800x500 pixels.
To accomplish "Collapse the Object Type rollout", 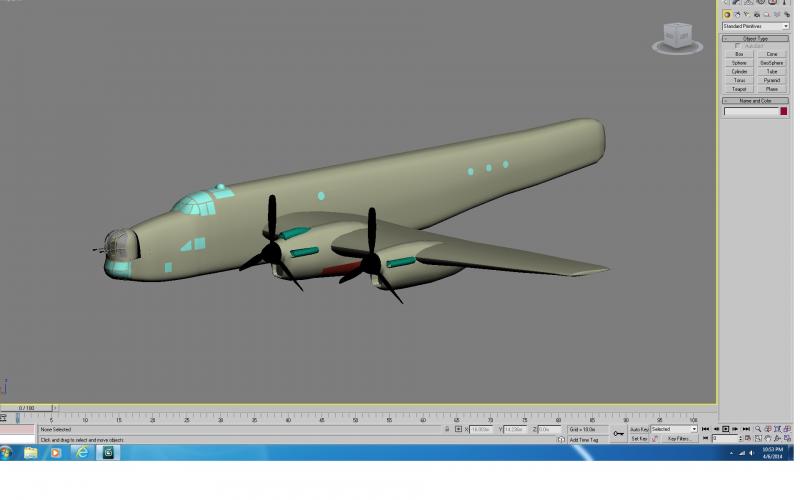I will pyautogui.click(x=755, y=39).
